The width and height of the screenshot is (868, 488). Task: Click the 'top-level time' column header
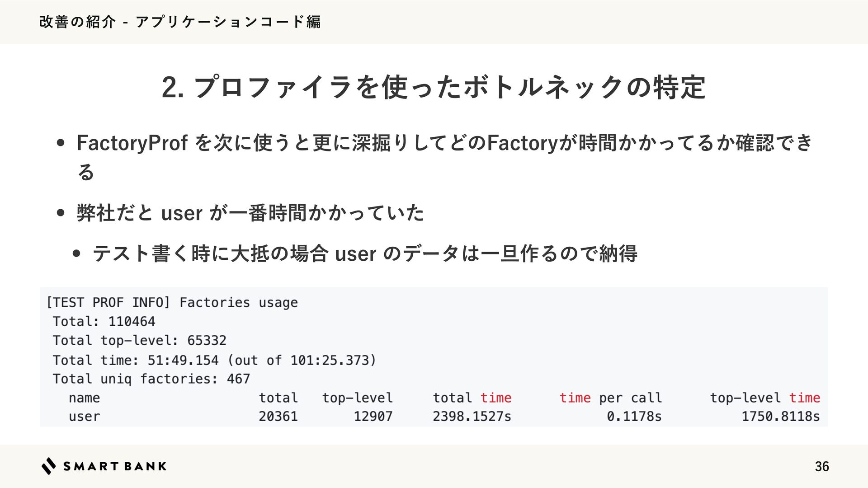[764, 398]
